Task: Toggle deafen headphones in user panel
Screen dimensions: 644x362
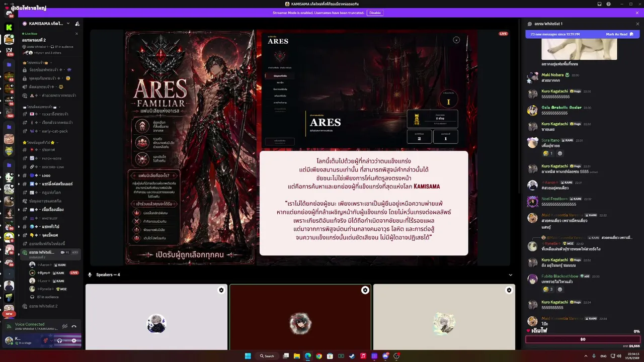Action: coord(59,340)
